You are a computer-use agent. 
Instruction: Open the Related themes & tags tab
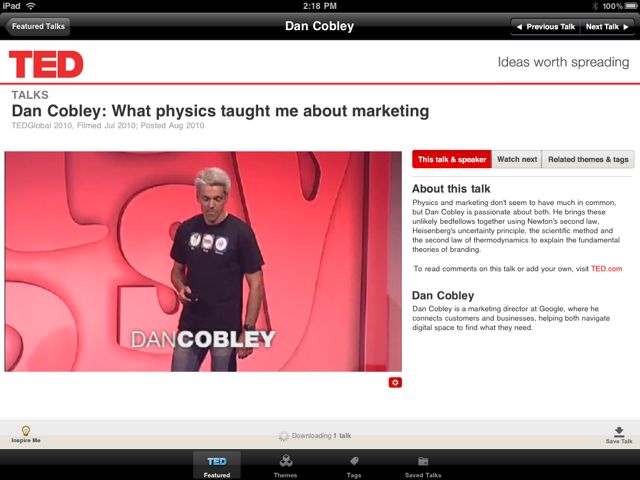[x=588, y=159]
